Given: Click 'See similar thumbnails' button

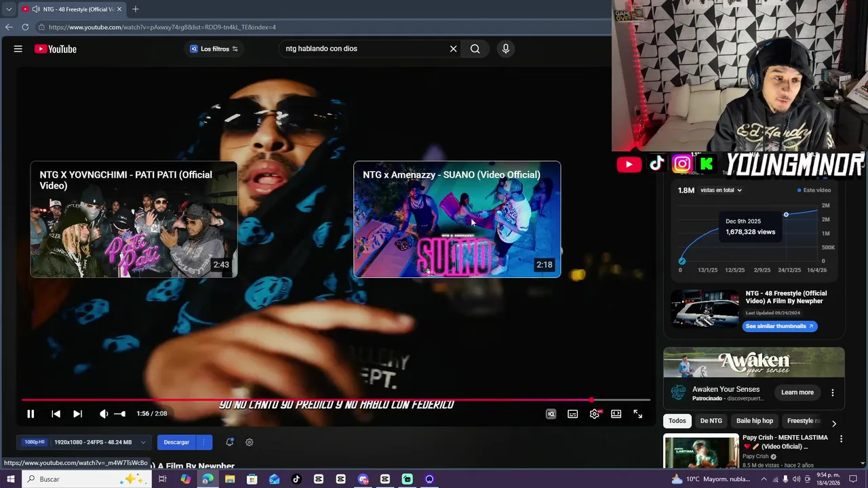Looking at the screenshot, I should (780, 326).
